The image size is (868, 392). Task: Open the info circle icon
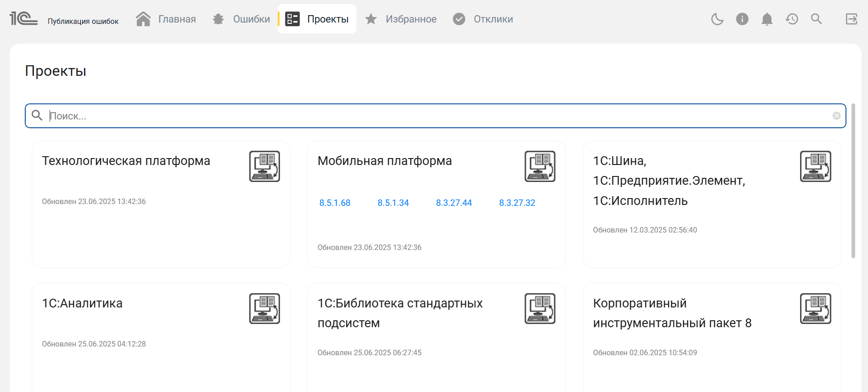point(742,19)
